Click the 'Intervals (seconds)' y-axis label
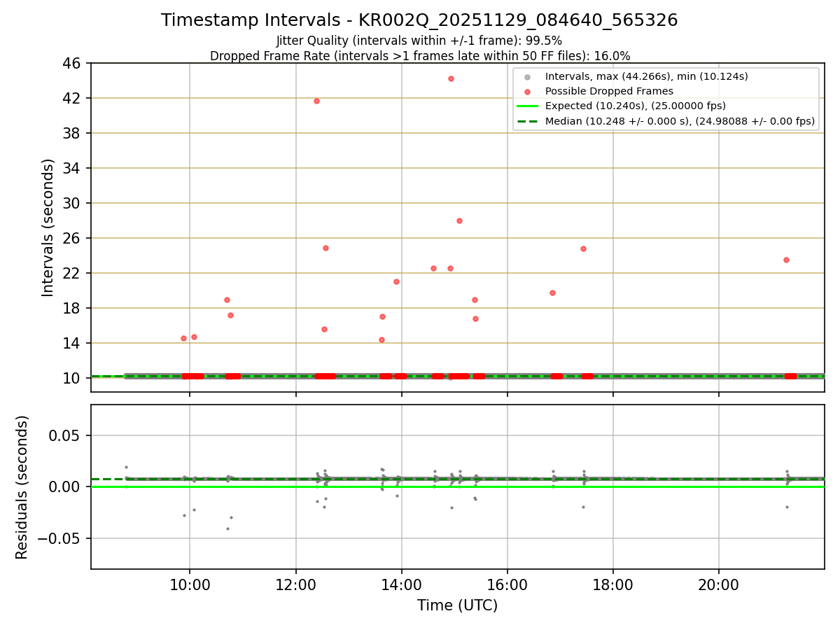840x630 pixels. click(48, 227)
